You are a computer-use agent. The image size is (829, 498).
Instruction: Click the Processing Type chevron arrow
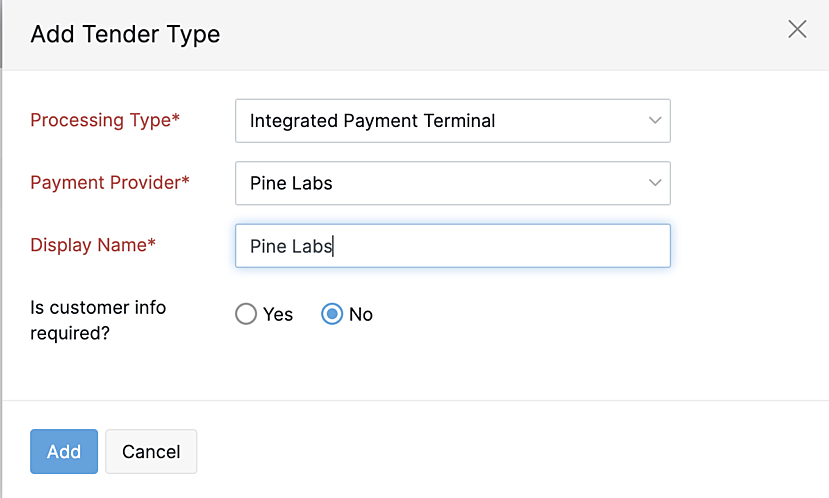[x=655, y=121]
